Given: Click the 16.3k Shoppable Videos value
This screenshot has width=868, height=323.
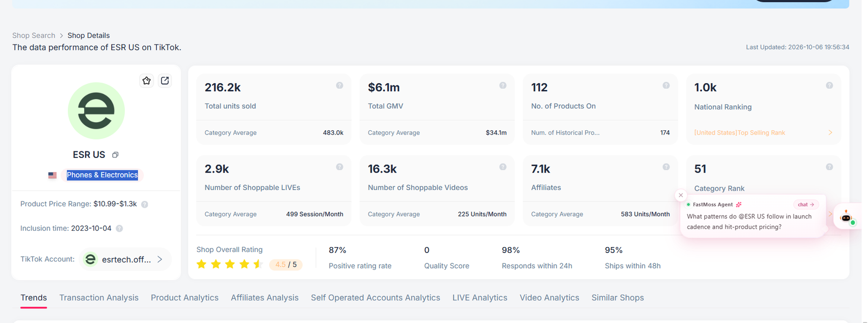Looking at the screenshot, I should click(382, 169).
